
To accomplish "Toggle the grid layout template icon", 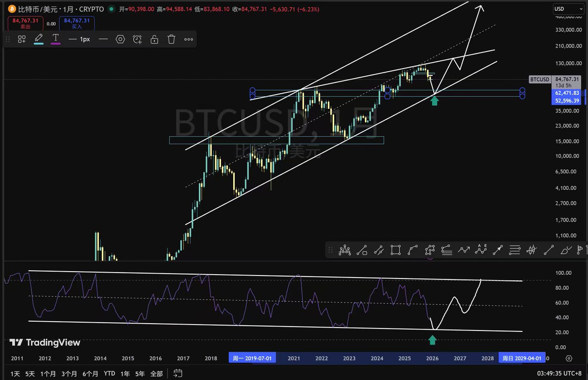I will [21, 39].
